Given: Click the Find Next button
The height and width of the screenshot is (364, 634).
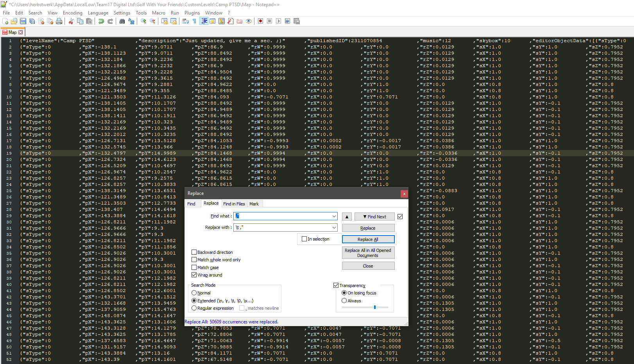Looking at the screenshot, I should [374, 217].
